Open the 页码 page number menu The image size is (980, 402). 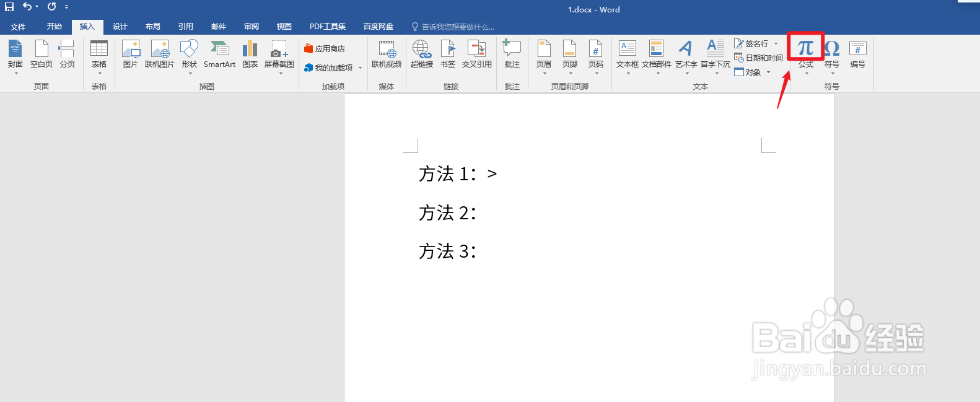pyautogui.click(x=596, y=56)
